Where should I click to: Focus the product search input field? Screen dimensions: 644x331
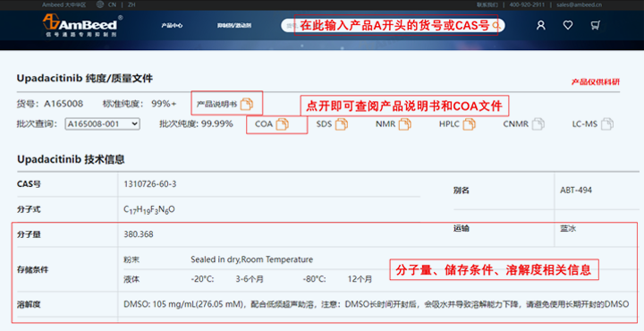click(x=393, y=25)
